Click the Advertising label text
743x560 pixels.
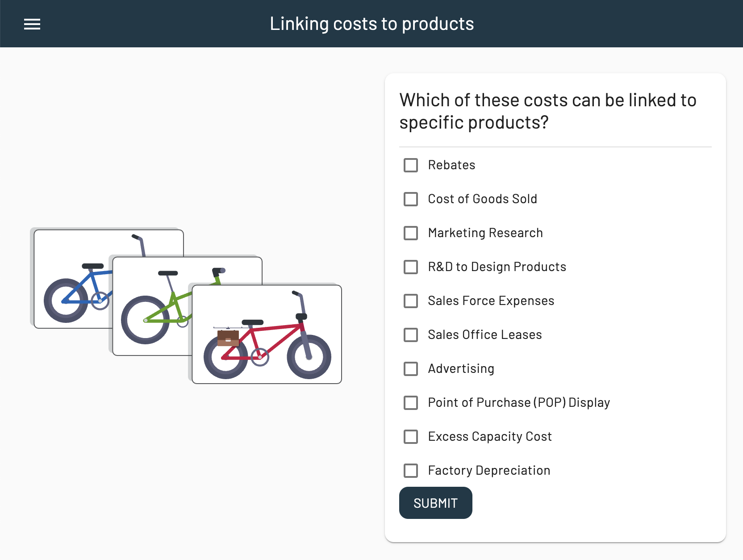tap(461, 369)
